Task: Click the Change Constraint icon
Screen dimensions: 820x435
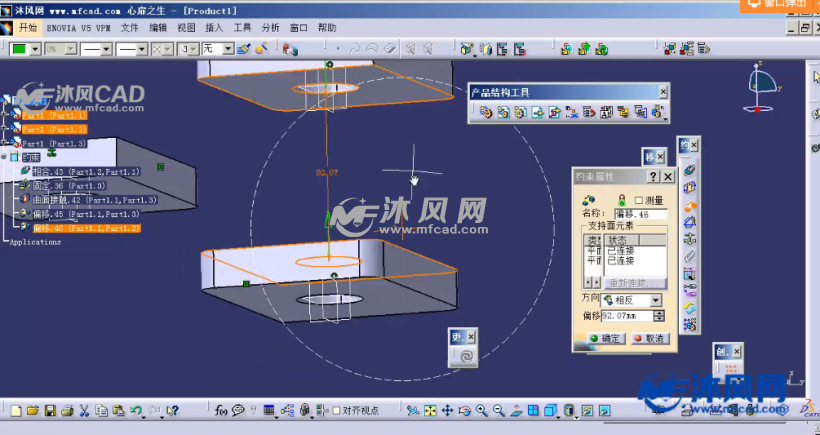Action: 690,307
